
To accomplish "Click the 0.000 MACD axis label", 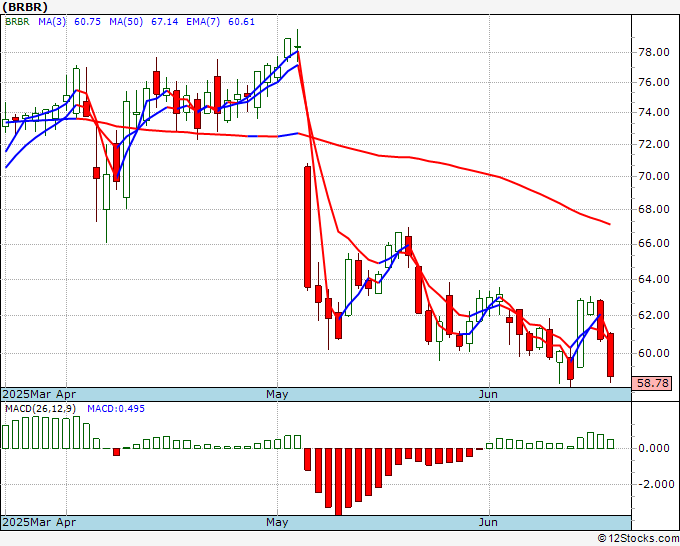I will [654, 448].
